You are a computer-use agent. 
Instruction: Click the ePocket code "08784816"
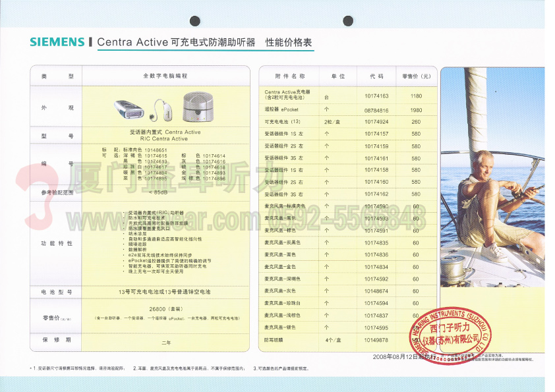[376, 111]
